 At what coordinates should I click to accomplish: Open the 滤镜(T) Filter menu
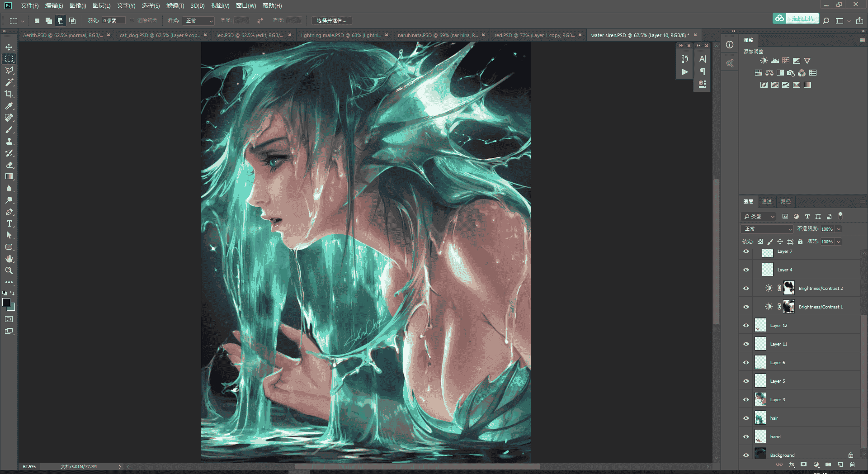coord(175,6)
